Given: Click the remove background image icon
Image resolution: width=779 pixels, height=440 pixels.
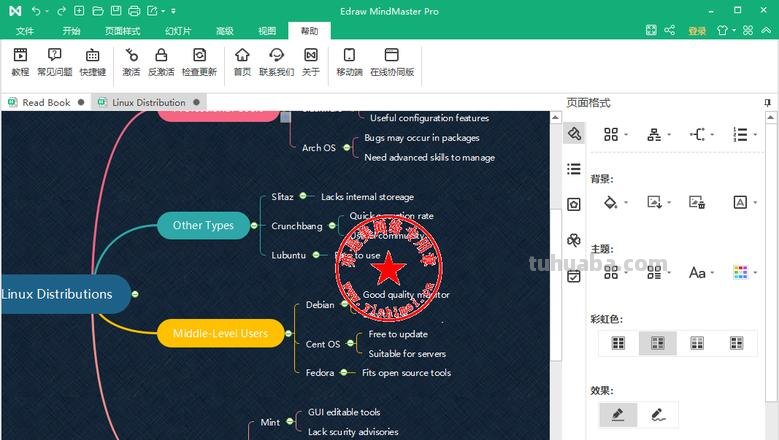Looking at the screenshot, I should [697, 202].
